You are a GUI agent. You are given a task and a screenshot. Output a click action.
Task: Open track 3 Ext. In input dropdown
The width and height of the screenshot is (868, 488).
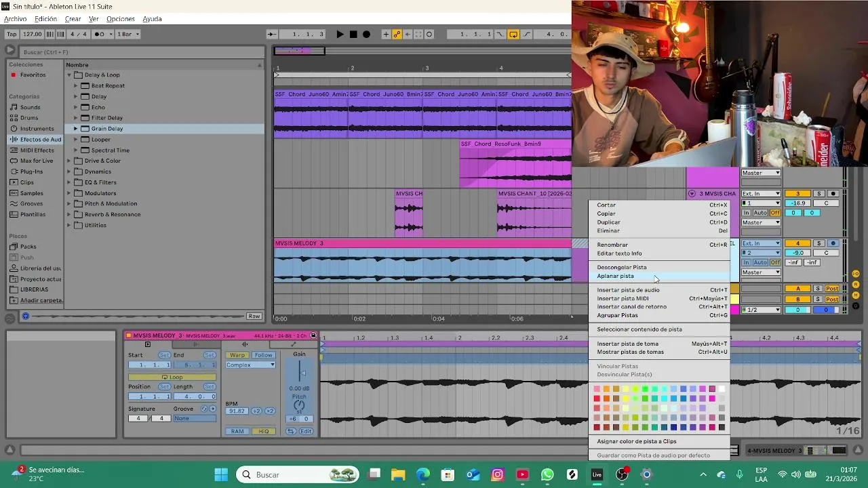coord(760,194)
